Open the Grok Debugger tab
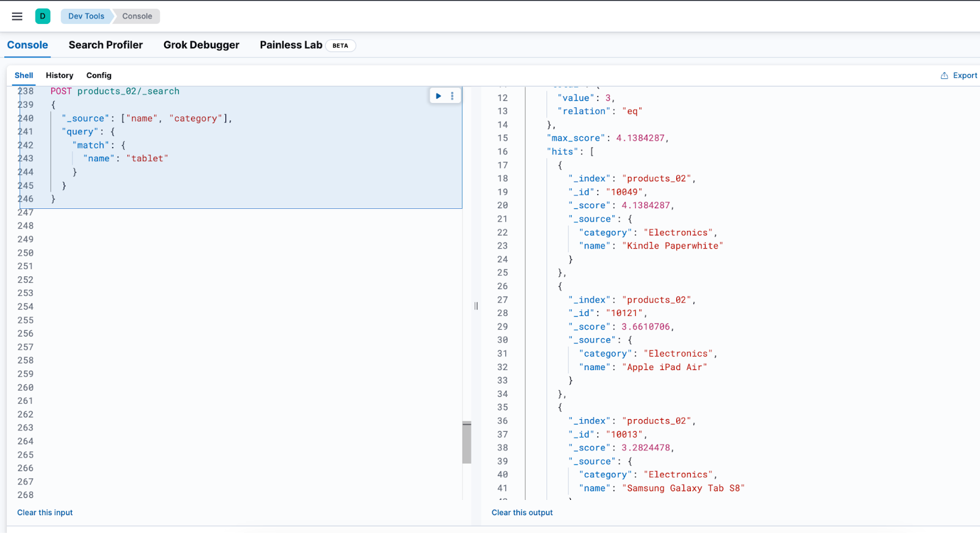Screen dimensions: 980x533 click(x=202, y=45)
